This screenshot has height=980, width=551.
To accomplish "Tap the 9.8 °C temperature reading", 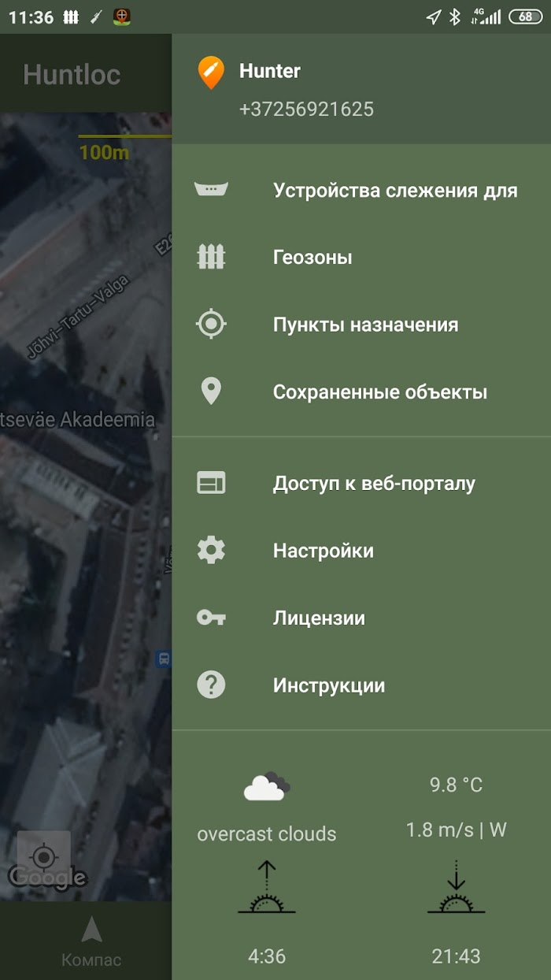I will [456, 785].
